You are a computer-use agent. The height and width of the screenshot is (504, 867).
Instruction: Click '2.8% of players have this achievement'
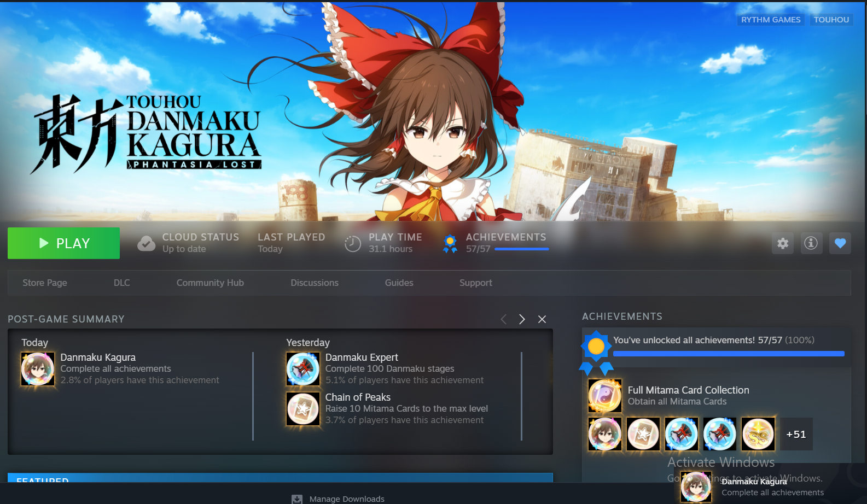pos(139,380)
